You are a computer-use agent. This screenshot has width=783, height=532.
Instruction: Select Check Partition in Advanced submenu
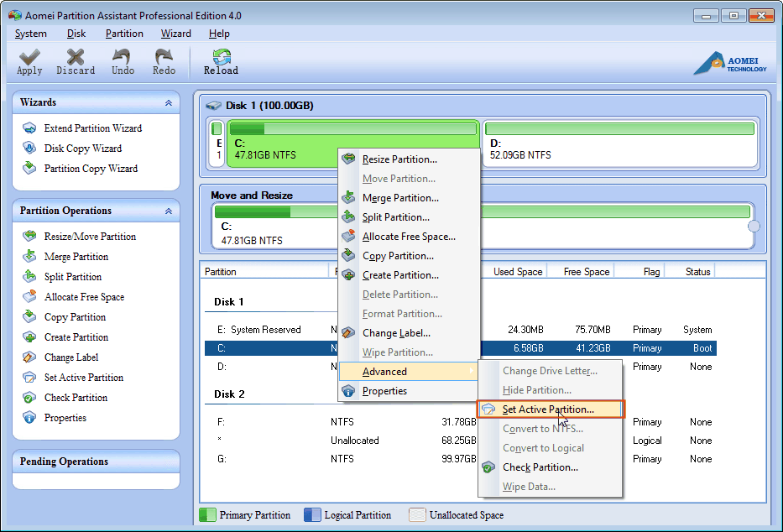[551, 467]
